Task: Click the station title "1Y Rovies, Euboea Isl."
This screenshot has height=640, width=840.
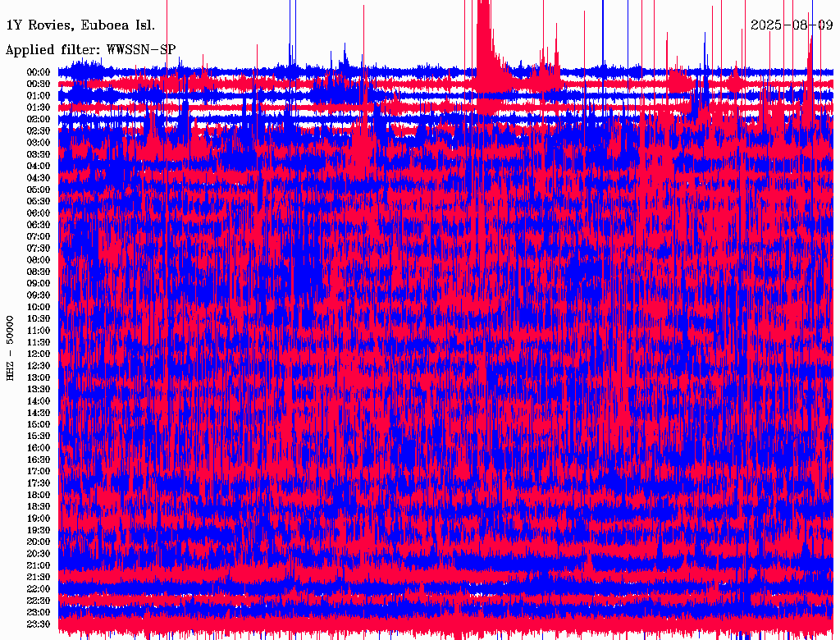Action: [x=79, y=25]
